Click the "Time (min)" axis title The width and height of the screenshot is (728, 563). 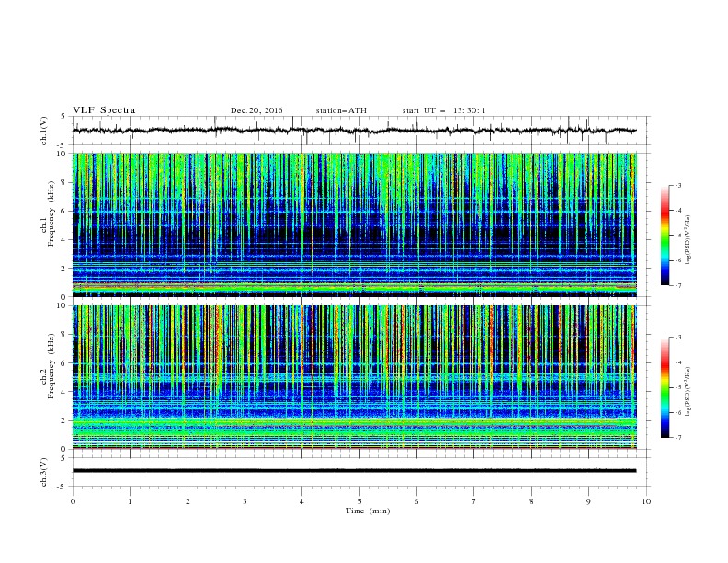click(x=368, y=511)
